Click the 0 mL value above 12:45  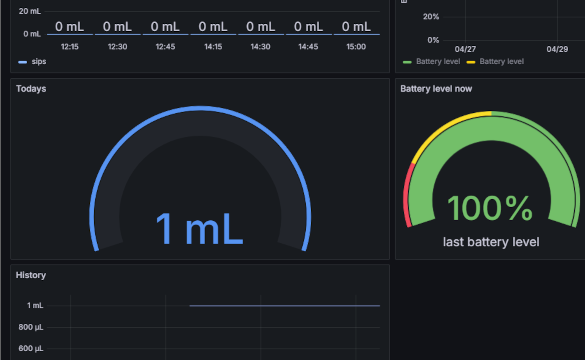tap(165, 26)
